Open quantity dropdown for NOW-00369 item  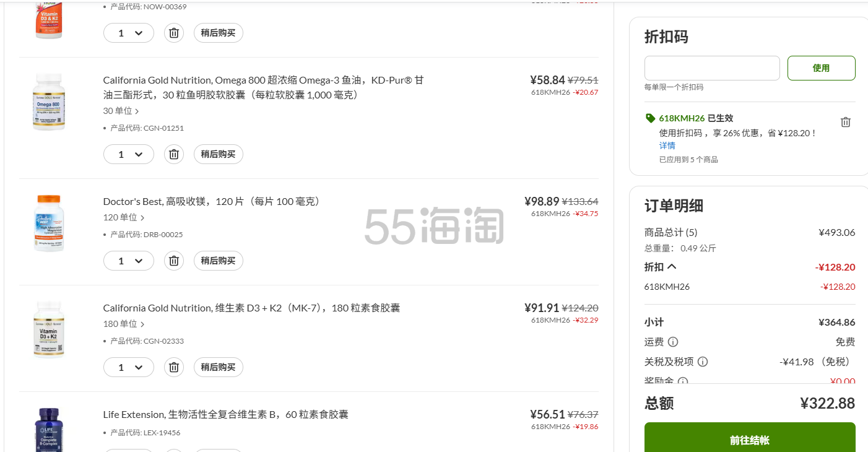(128, 33)
